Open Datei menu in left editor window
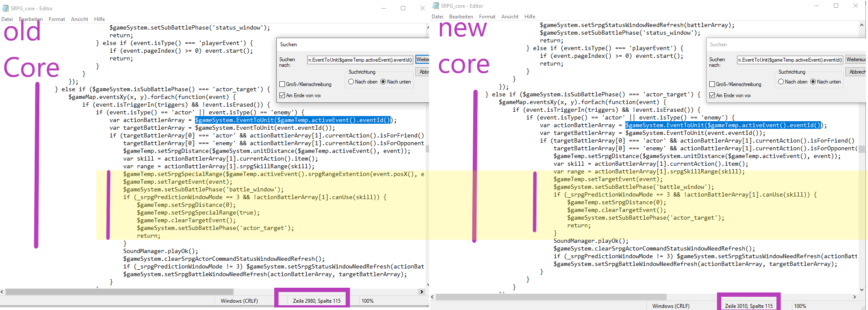This screenshot has height=310, width=868. click(x=7, y=19)
